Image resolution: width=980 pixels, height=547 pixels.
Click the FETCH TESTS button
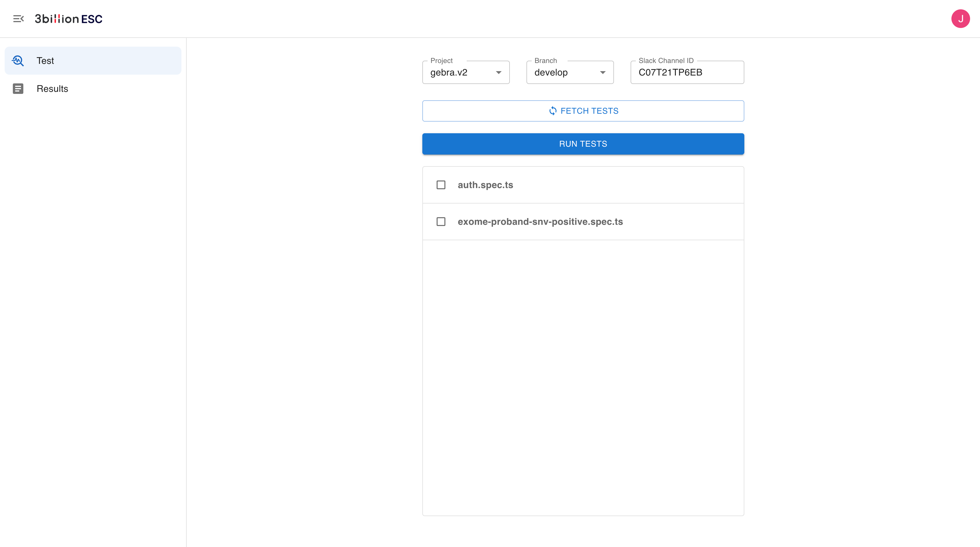(583, 111)
